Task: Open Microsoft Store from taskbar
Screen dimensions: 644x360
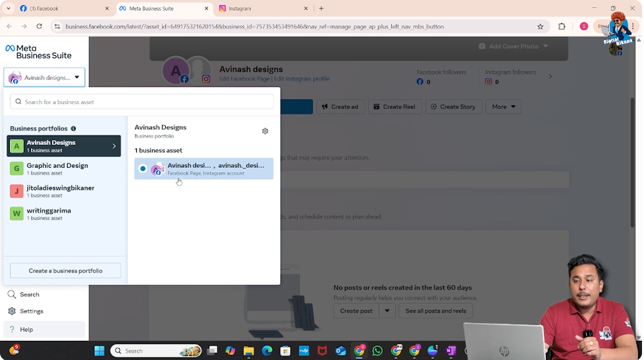Action: (x=285, y=351)
